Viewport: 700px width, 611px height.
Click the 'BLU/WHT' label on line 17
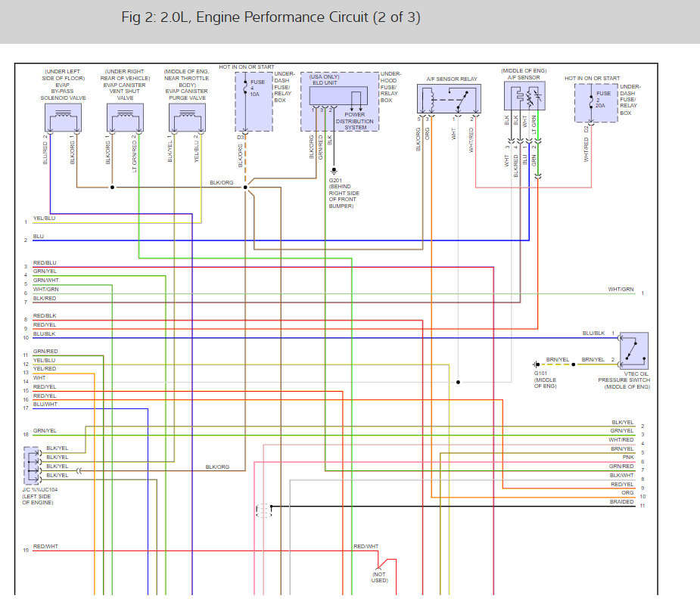tap(45, 404)
